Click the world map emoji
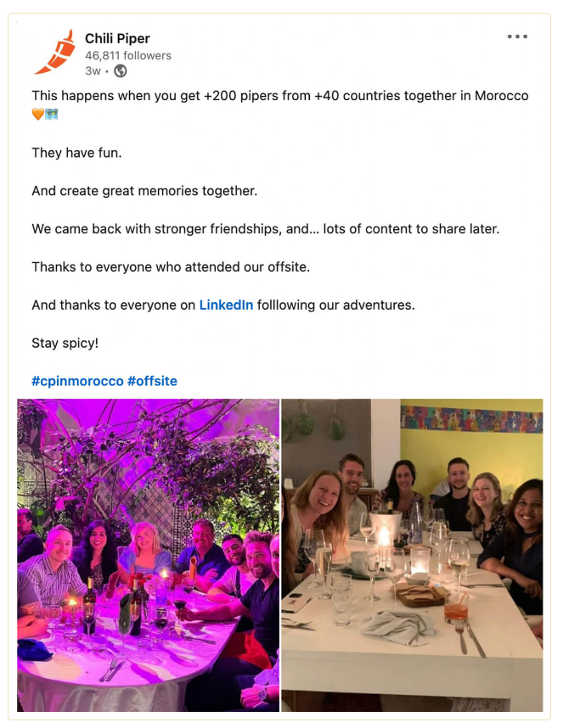 [52, 114]
